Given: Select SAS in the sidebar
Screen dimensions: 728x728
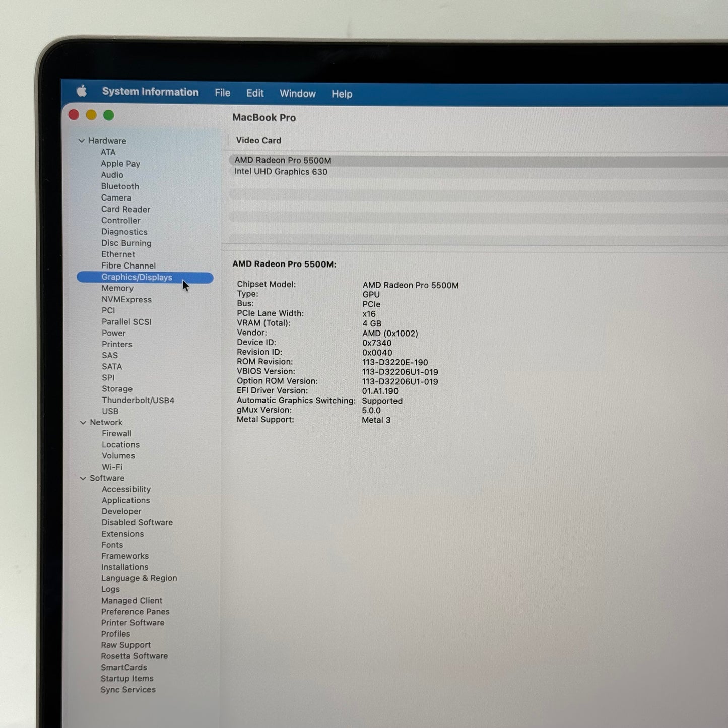Looking at the screenshot, I should point(110,356).
